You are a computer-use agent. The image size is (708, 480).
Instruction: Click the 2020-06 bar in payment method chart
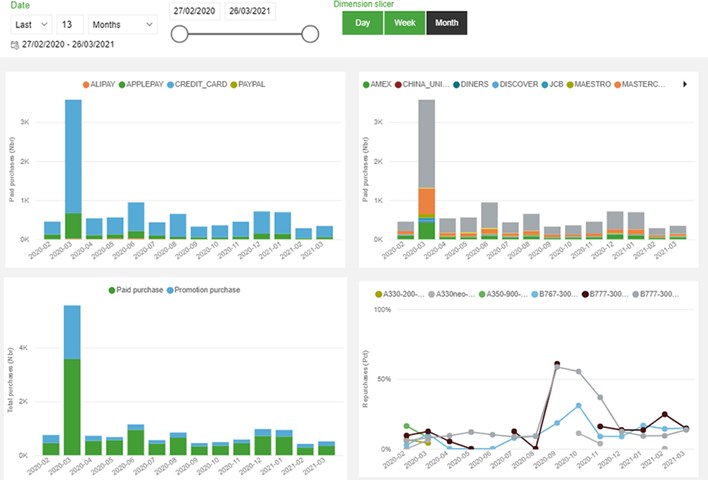click(136, 220)
